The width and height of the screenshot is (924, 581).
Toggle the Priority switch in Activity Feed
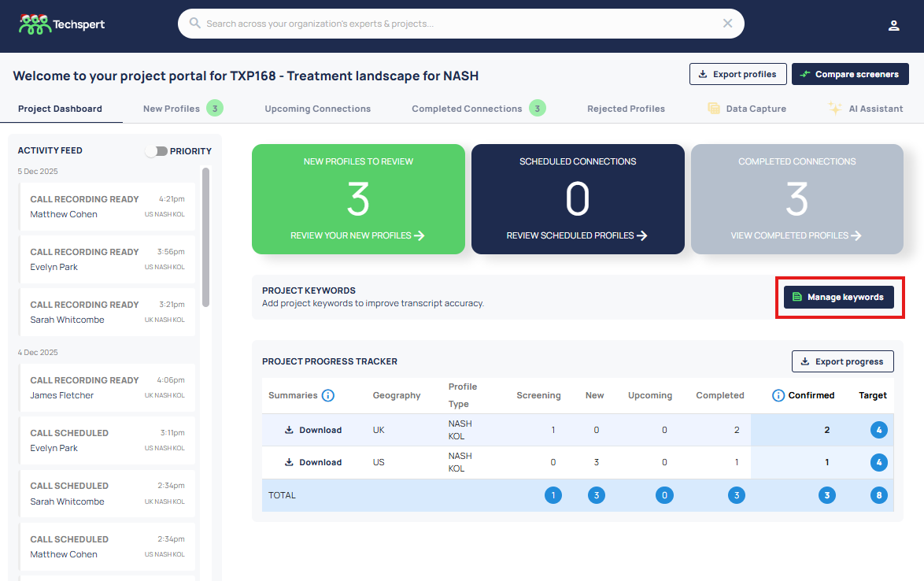[x=157, y=151]
